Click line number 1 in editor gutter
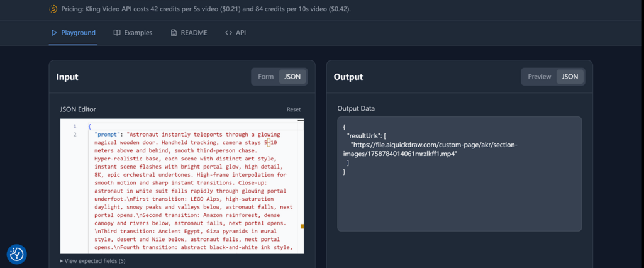This screenshot has width=644, height=268. coord(75,126)
